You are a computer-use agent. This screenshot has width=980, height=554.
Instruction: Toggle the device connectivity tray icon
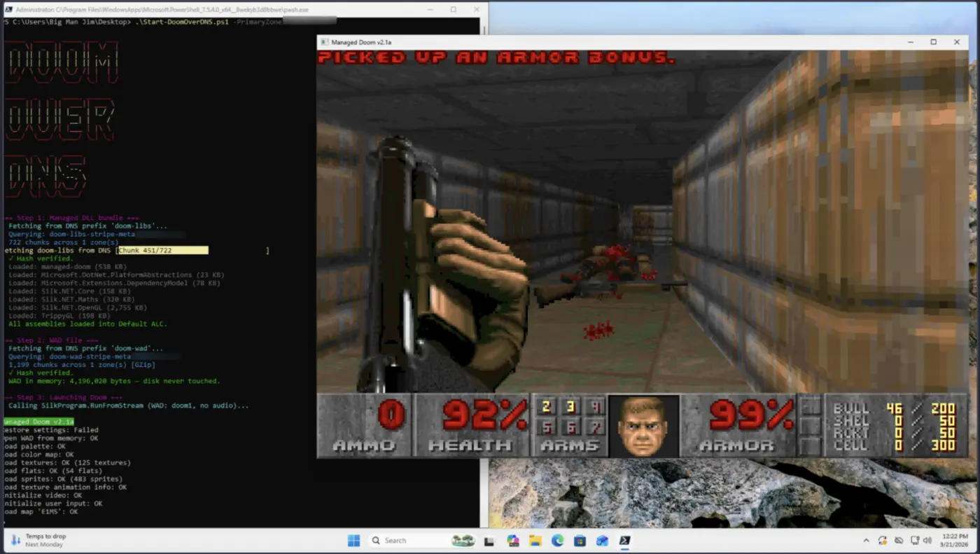915,540
